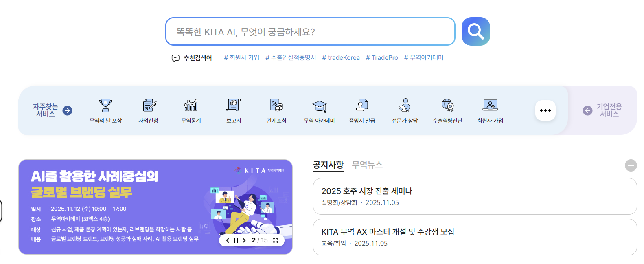Expand more services with three-dot button
Image resolution: width=644 pixels, height=264 pixels.
(545, 110)
